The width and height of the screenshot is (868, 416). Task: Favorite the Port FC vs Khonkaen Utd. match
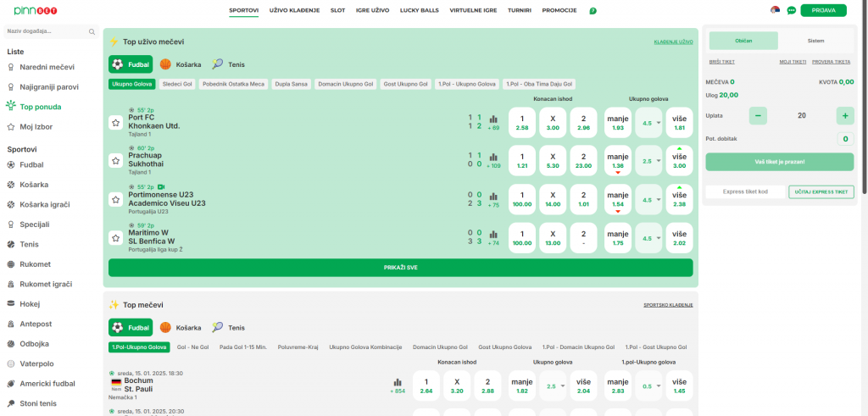point(115,122)
